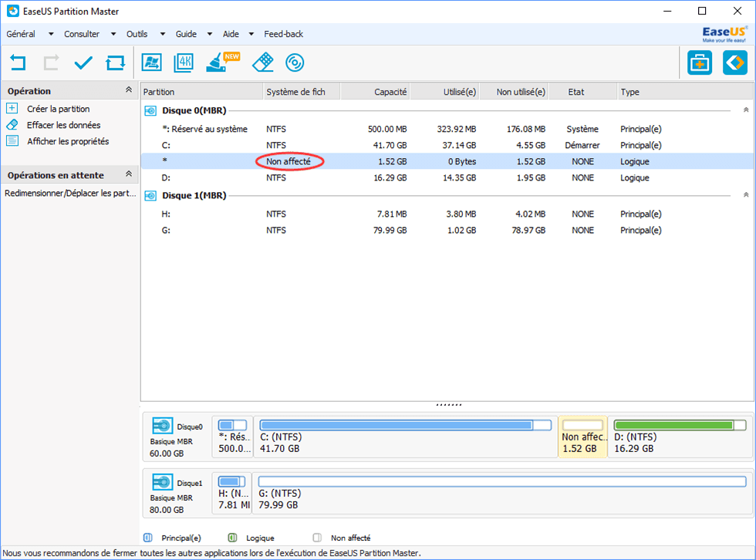Viewport: 756px width, 560px height.
Task: Collapse the Opérations en attente panel section
Action: coord(129,174)
